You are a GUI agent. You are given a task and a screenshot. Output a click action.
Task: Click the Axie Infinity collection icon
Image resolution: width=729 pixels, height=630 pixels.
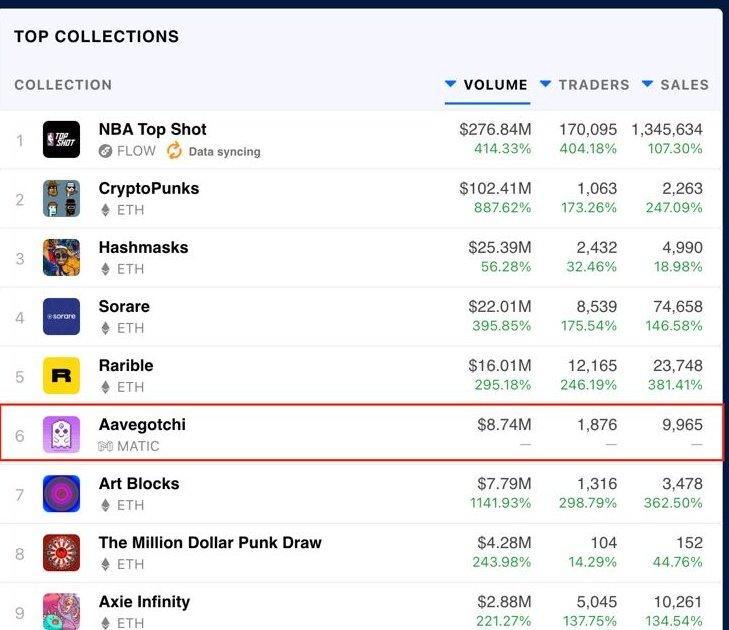pyautogui.click(x=61, y=610)
